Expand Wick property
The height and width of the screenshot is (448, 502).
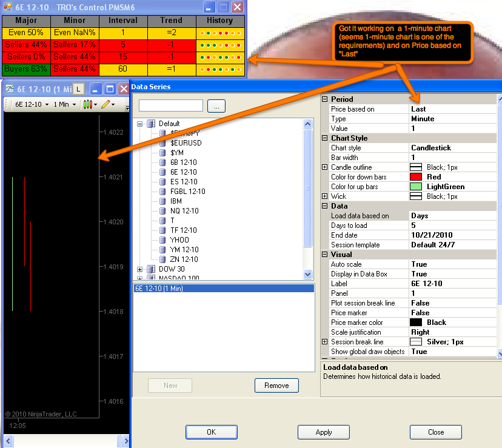[324, 196]
